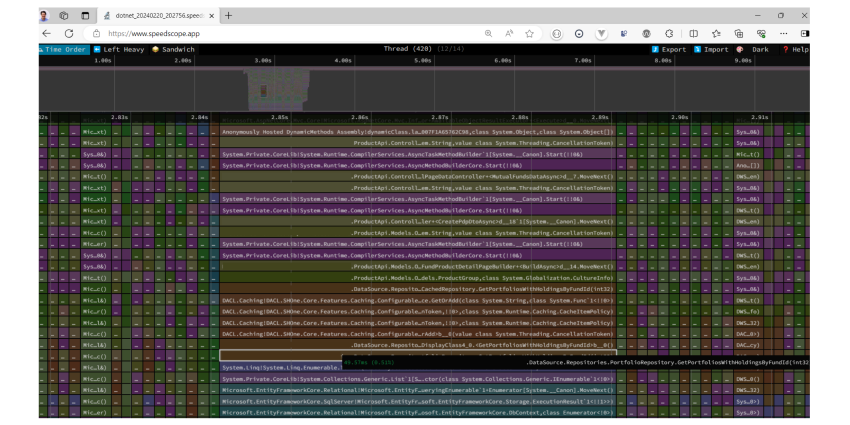Click the flamegraph minimap overview region

coord(424,89)
